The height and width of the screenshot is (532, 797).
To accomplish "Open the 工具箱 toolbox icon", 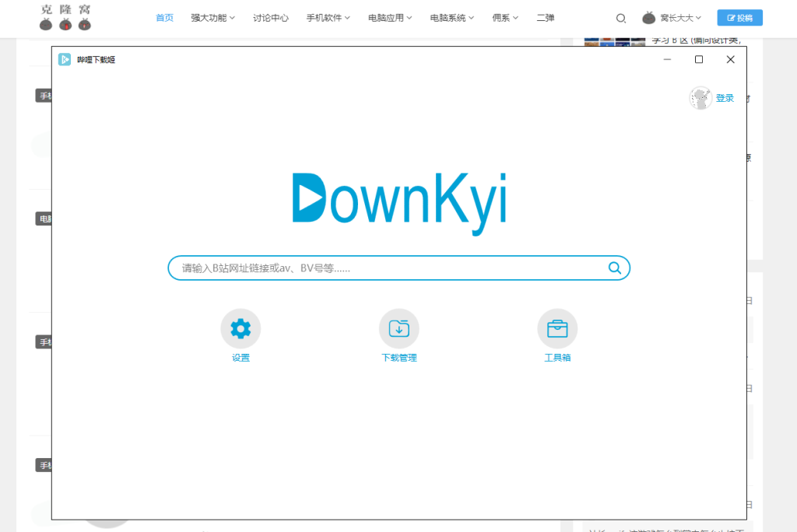I will [557, 329].
